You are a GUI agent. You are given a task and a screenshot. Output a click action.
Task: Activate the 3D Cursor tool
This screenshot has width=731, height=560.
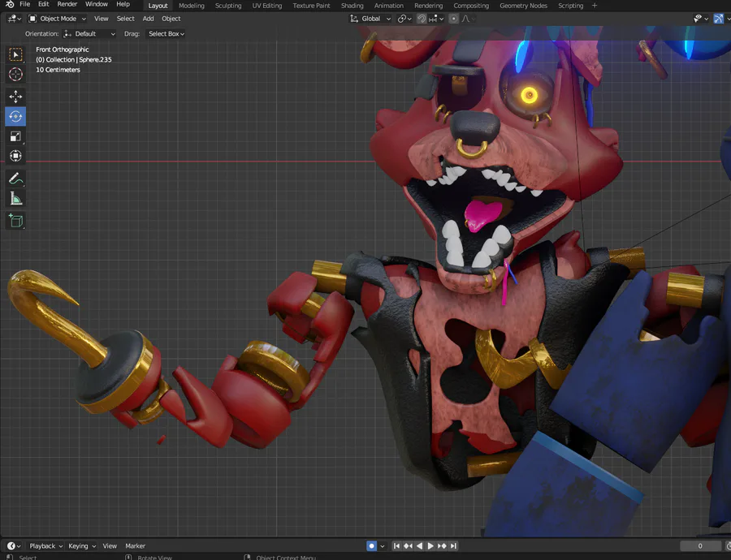(15, 75)
